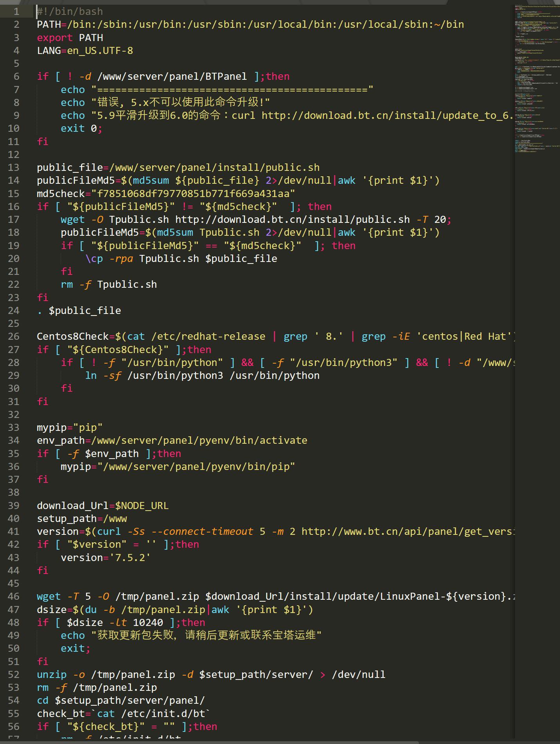The image size is (560, 744).
Task: Click the horizontal scrollbar at the editor bottom
Action: [x=209, y=742]
